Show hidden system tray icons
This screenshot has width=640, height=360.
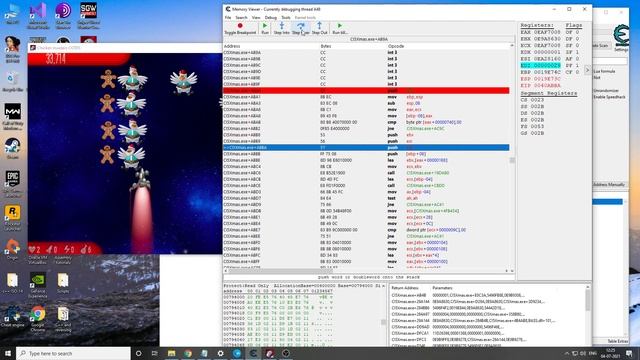point(567,353)
